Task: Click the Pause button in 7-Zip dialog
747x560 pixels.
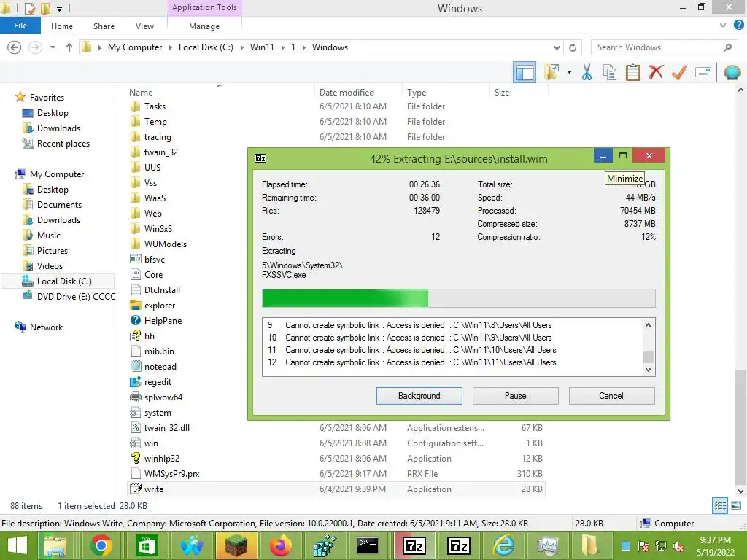Action: tap(516, 396)
